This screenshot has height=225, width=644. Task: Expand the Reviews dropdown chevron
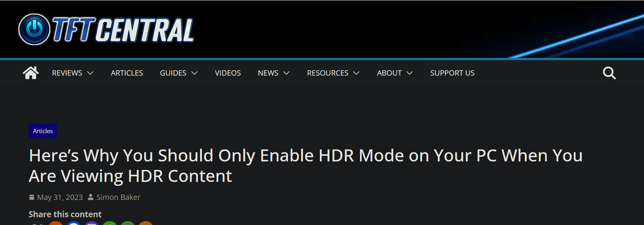[x=90, y=73]
